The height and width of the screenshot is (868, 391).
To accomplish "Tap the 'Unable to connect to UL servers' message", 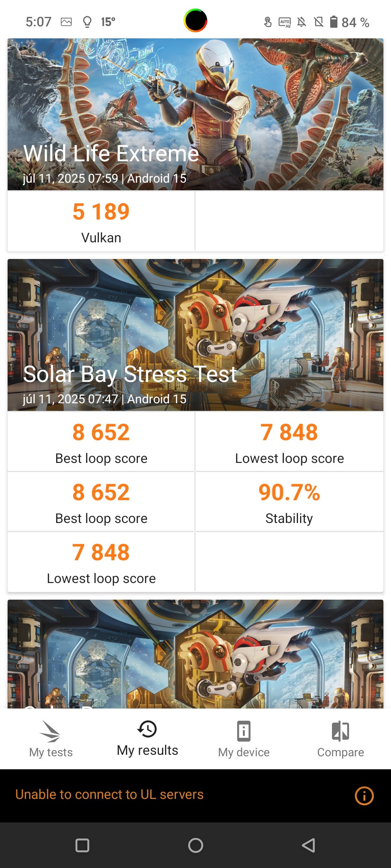I will point(109,795).
